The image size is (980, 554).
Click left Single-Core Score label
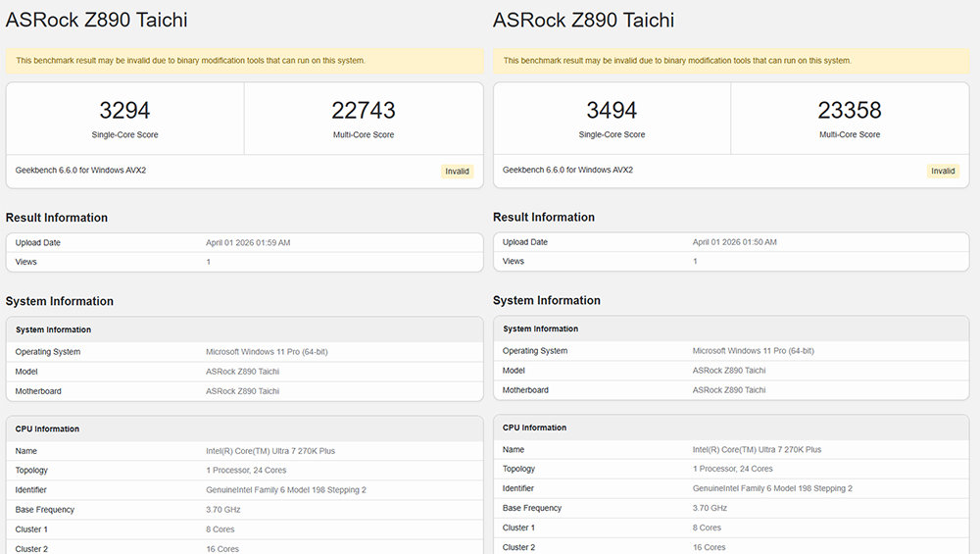[x=125, y=135]
